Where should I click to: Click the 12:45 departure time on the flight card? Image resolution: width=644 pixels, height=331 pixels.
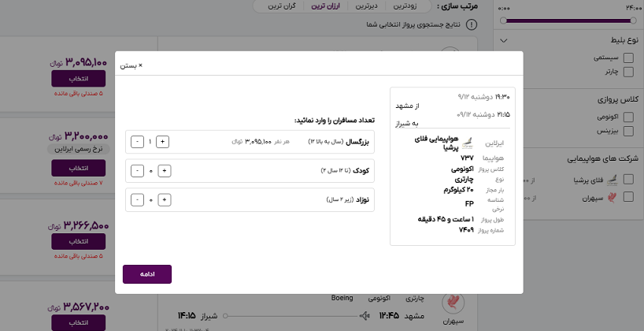coord(389,316)
